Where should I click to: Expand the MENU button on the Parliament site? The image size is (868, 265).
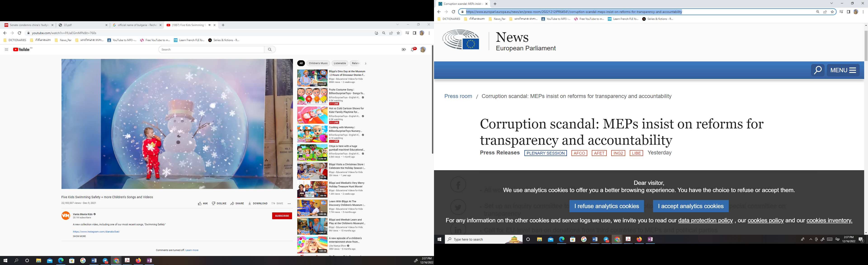[843, 70]
